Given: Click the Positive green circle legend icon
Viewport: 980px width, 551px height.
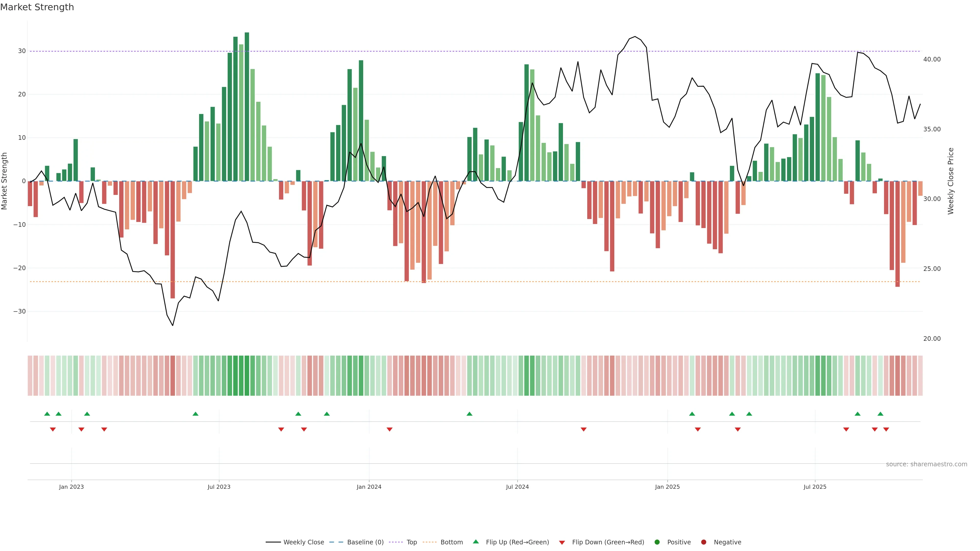Looking at the screenshot, I should point(657,542).
